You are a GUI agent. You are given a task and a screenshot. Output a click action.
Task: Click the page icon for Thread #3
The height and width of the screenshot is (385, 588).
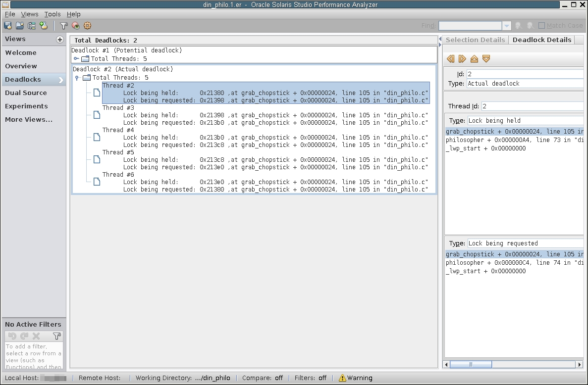pos(97,115)
